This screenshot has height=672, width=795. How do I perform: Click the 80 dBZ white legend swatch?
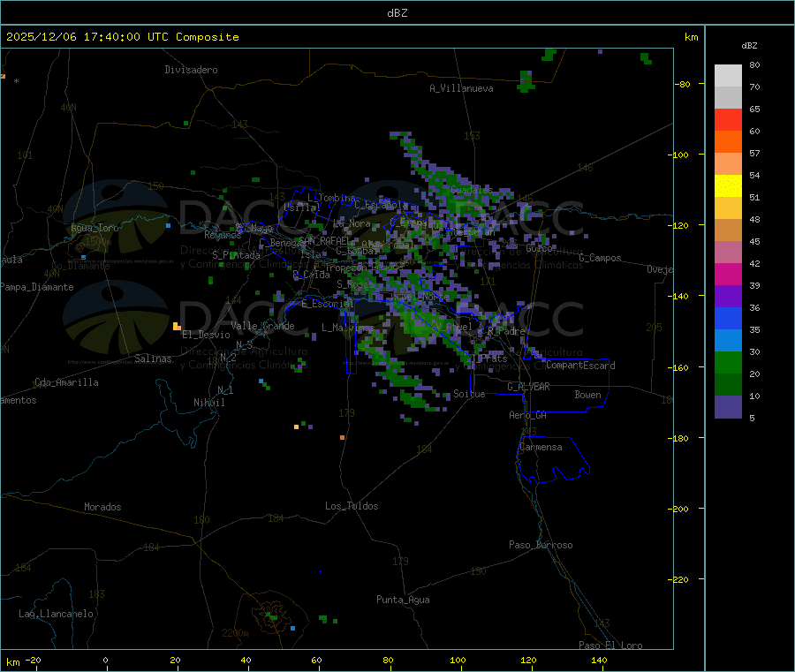(728, 76)
